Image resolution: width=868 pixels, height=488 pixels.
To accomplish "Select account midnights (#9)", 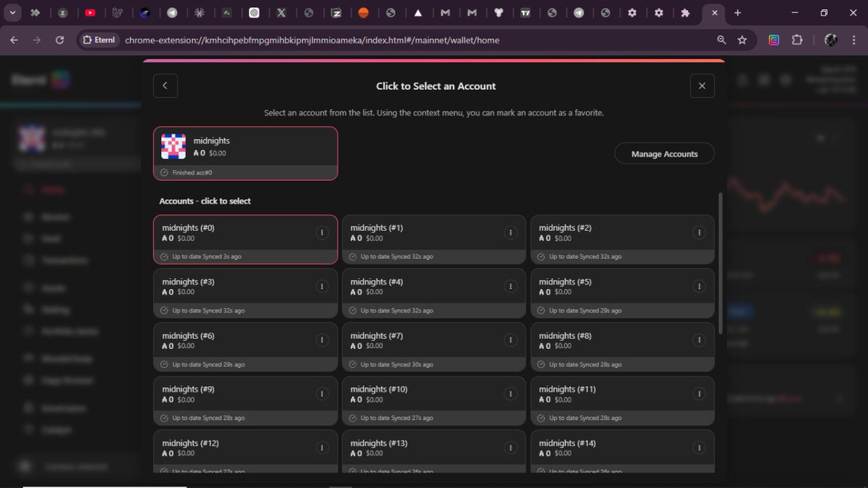I will 246,401.
